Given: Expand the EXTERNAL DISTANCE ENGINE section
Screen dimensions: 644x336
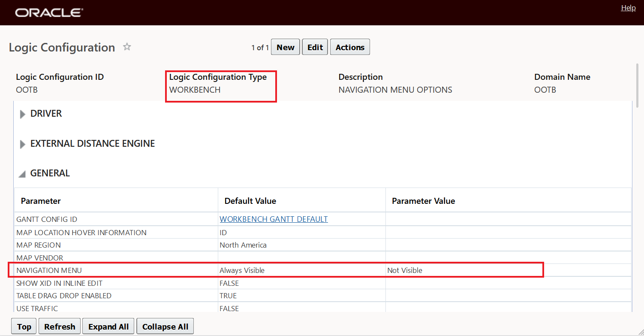Looking at the screenshot, I should tap(23, 144).
